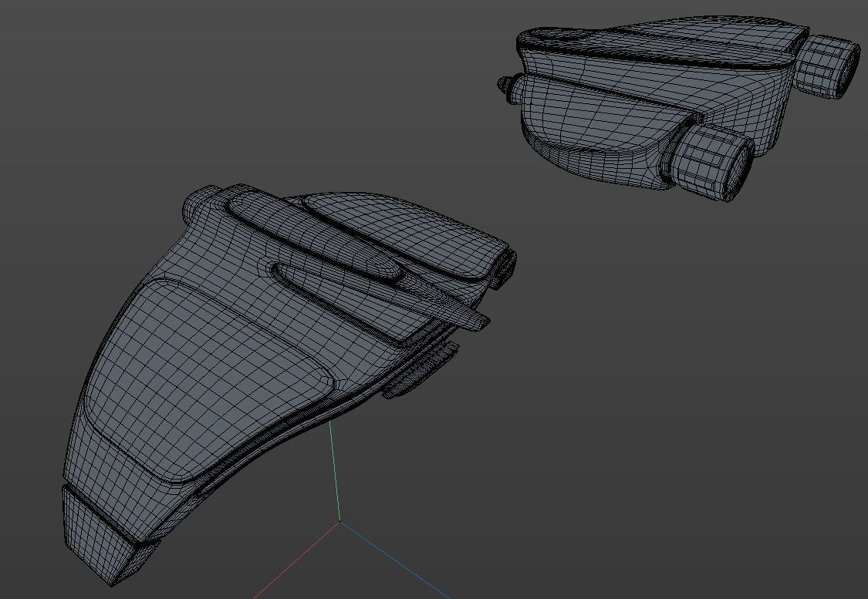Image resolution: width=868 pixels, height=599 pixels.
Task: Click the front knurled cylinder on background model
Action: [711, 161]
